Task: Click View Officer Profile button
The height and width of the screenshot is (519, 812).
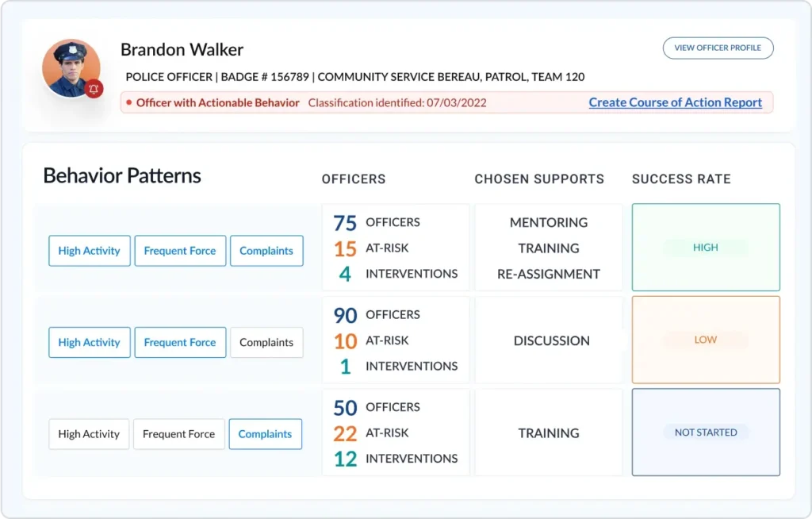Action: point(718,48)
